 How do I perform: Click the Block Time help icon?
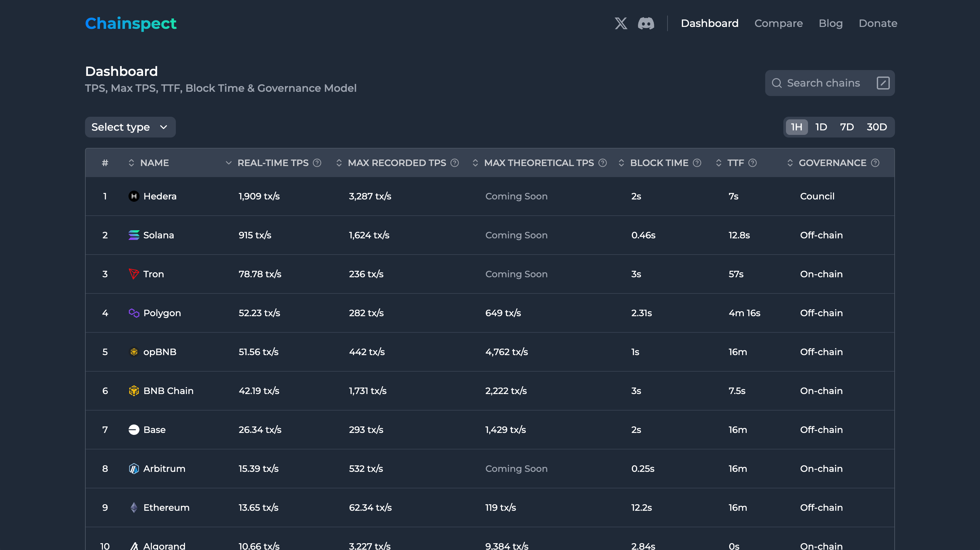click(x=697, y=163)
